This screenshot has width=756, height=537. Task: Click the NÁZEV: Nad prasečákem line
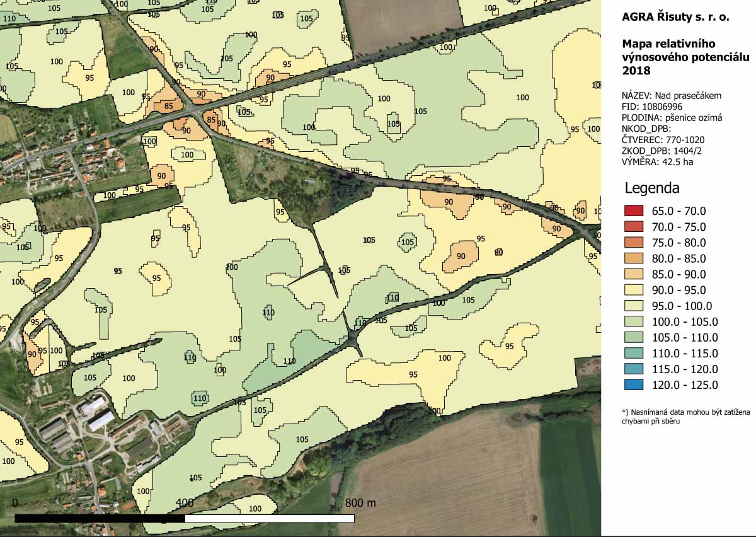point(671,96)
